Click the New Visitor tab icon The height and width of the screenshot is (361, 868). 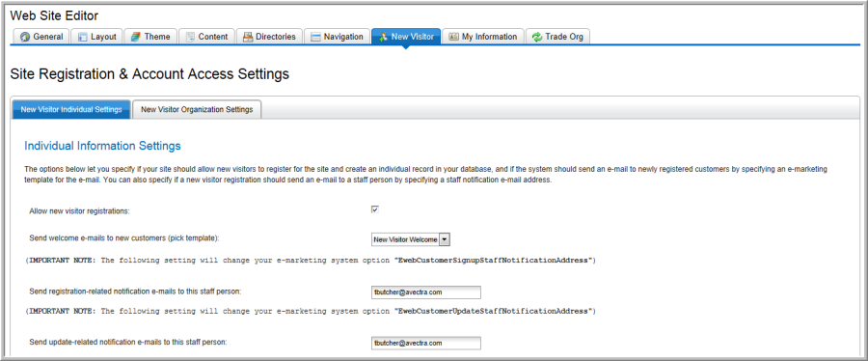pos(383,37)
